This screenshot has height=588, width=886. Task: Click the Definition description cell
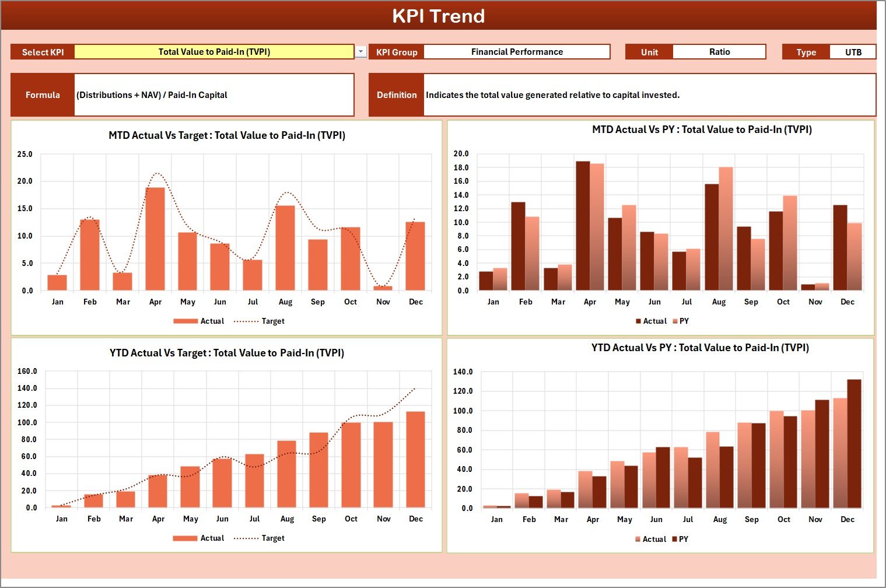(x=649, y=95)
